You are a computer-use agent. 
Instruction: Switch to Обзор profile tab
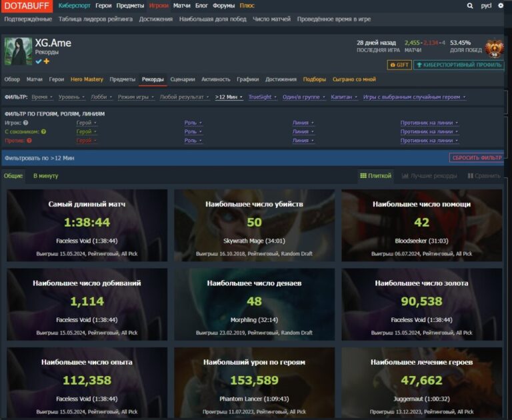[x=12, y=79]
